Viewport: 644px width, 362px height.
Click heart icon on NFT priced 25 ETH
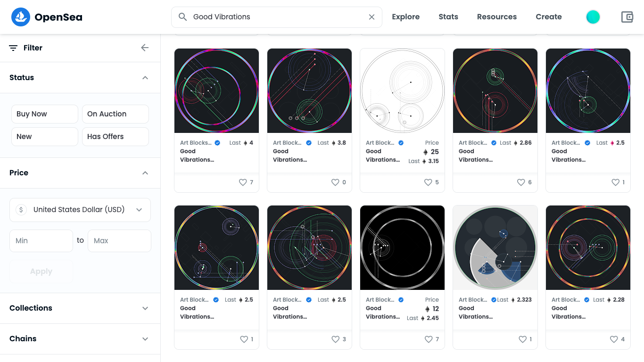pyautogui.click(x=428, y=182)
